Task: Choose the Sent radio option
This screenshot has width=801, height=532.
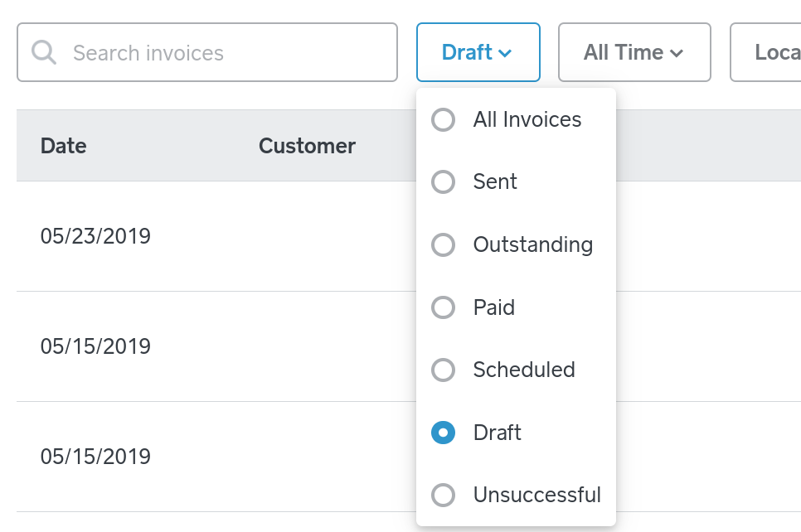Action: pos(444,182)
